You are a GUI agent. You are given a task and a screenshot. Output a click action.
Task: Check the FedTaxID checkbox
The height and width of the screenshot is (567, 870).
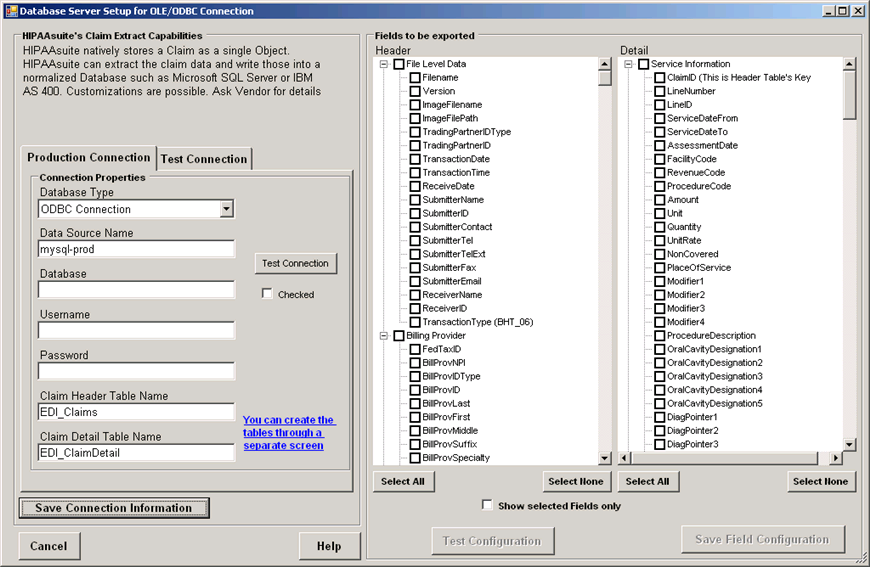pos(414,350)
